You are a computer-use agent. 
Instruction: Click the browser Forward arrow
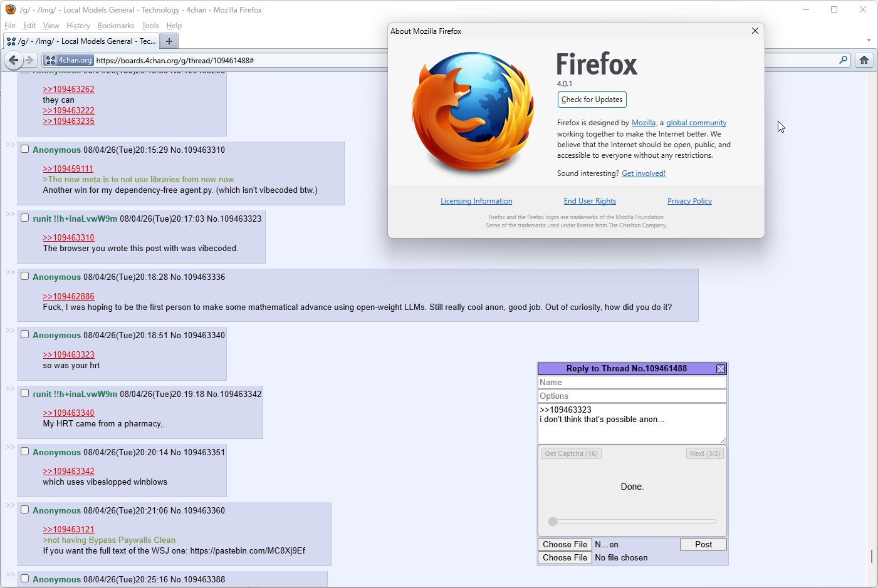[29, 60]
